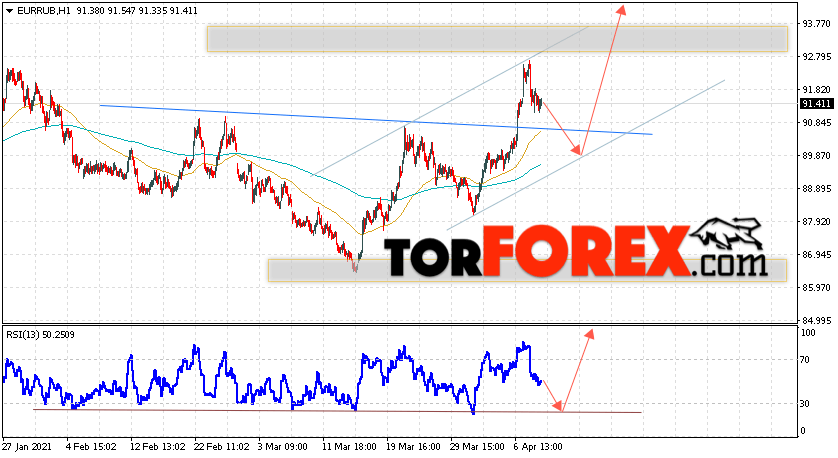Click the 29 Mar 15:00 time label
838x458 pixels.
(477, 447)
